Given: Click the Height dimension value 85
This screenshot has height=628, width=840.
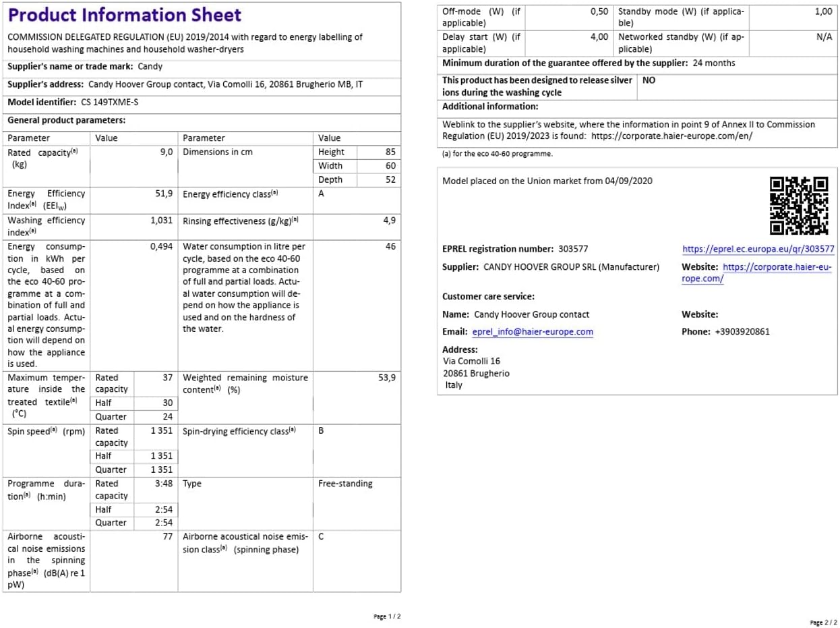Looking at the screenshot, I should click(390, 152).
